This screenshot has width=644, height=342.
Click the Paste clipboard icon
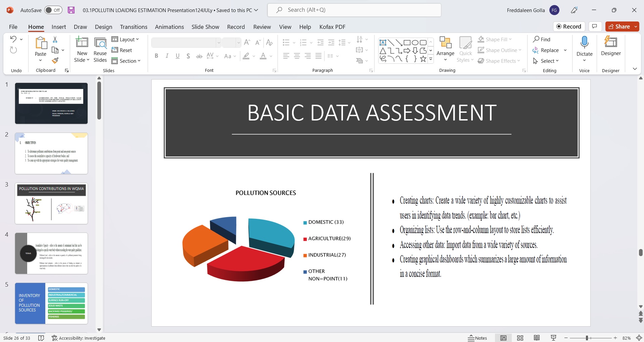41,43
